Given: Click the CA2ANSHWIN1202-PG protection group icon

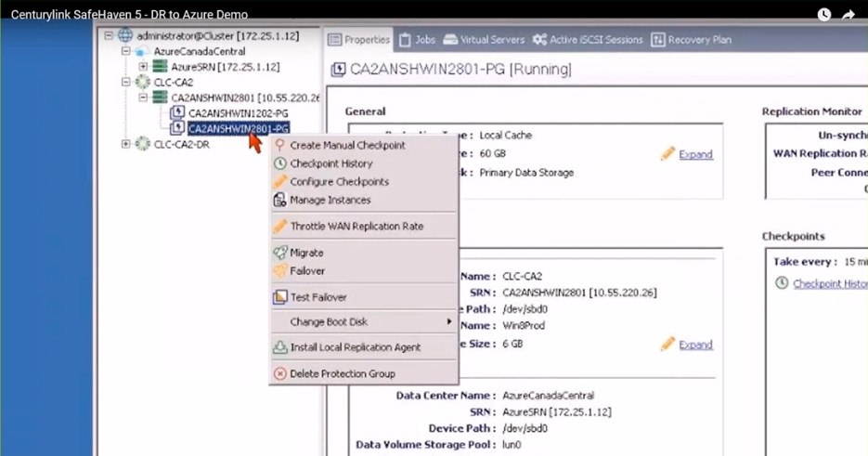Looking at the screenshot, I should point(177,113).
